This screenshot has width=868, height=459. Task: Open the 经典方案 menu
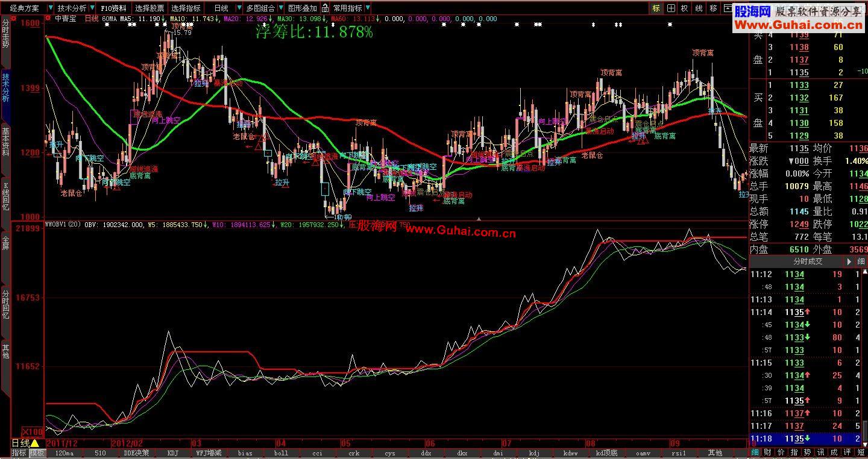coord(24,8)
